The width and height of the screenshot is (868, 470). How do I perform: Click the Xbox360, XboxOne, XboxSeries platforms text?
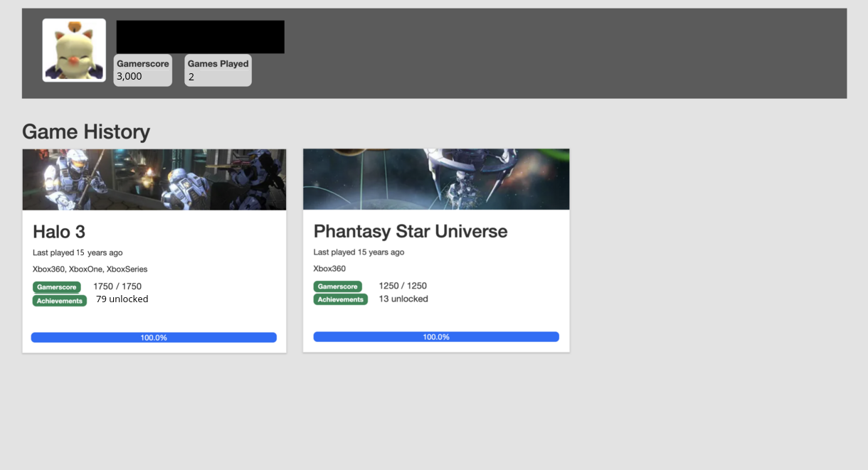[x=90, y=269]
